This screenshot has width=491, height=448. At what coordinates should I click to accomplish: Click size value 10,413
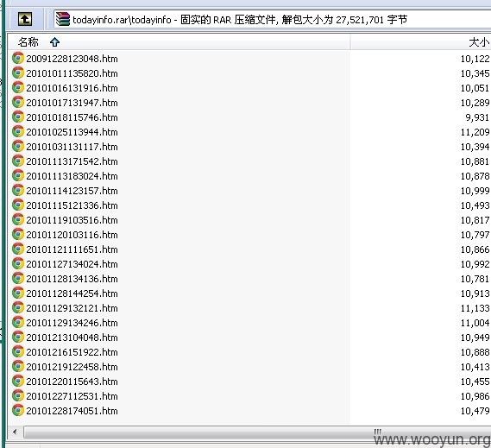pos(475,367)
